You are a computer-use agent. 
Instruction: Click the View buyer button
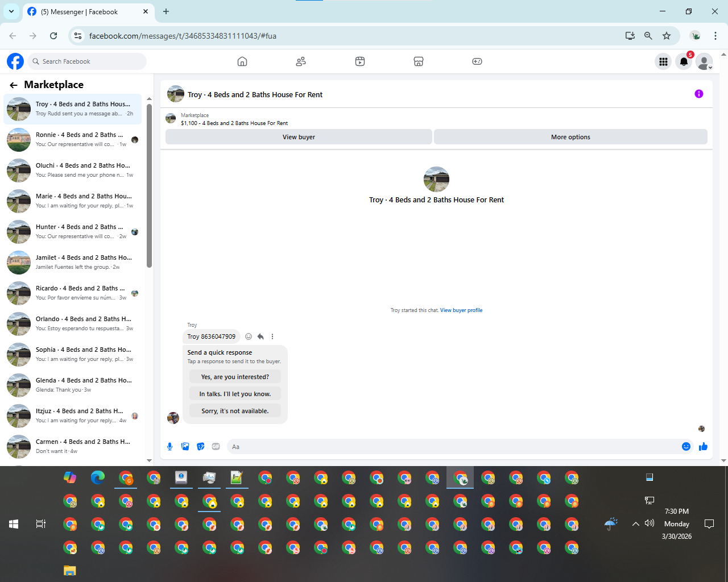tap(299, 137)
